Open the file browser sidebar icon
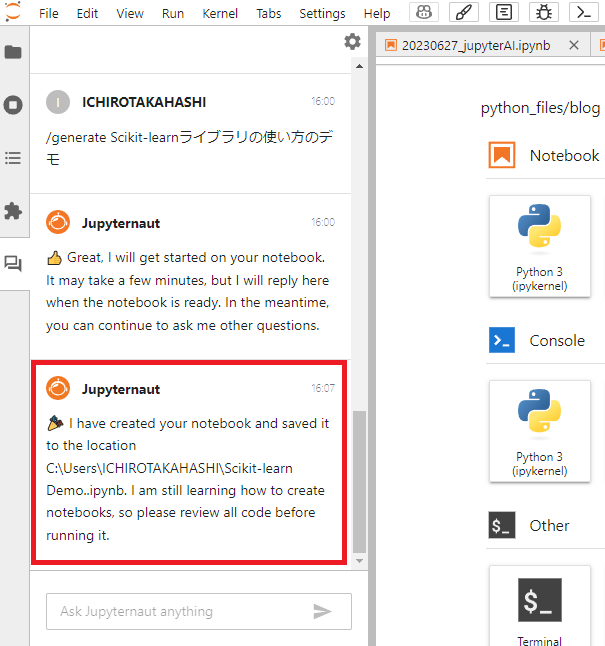Screen dimensions: 605x646 (x=13, y=52)
